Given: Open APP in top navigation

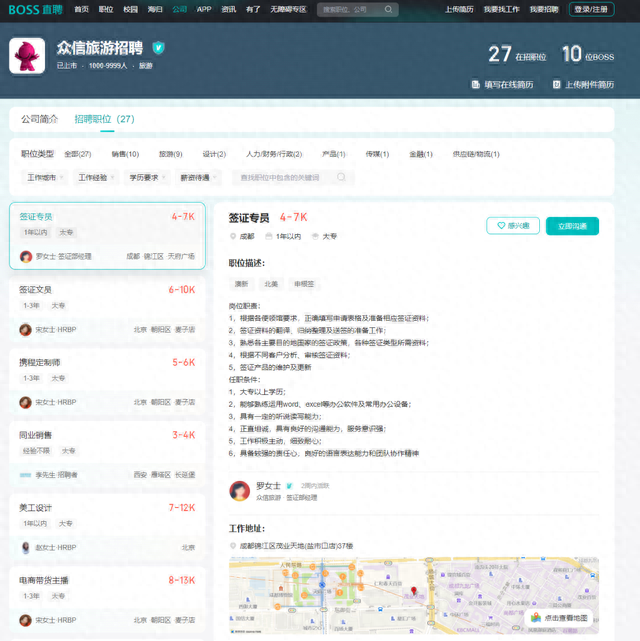Looking at the screenshot, I should [x=204, y=9].
